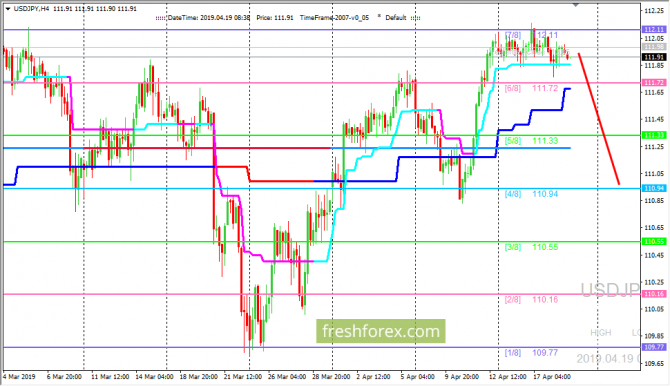Click the pink 111.72 axis price tag
Image resolution: width=670 pixels, height=386 pixels.
(654, 83)
